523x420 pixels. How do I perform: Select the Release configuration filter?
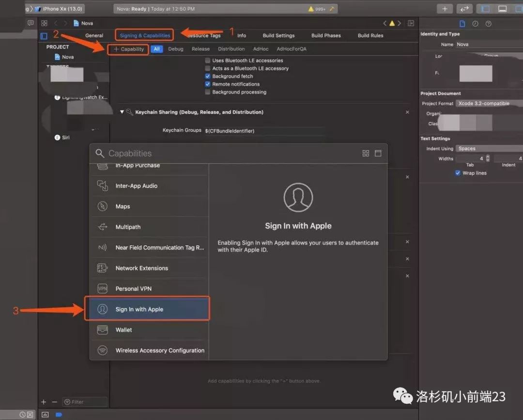[x=200, y=49]
